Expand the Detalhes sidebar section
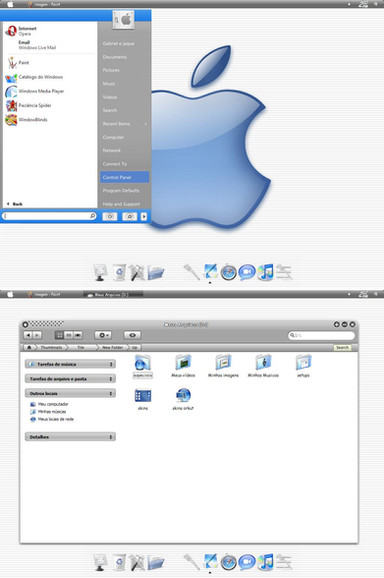 coord(70,437)
